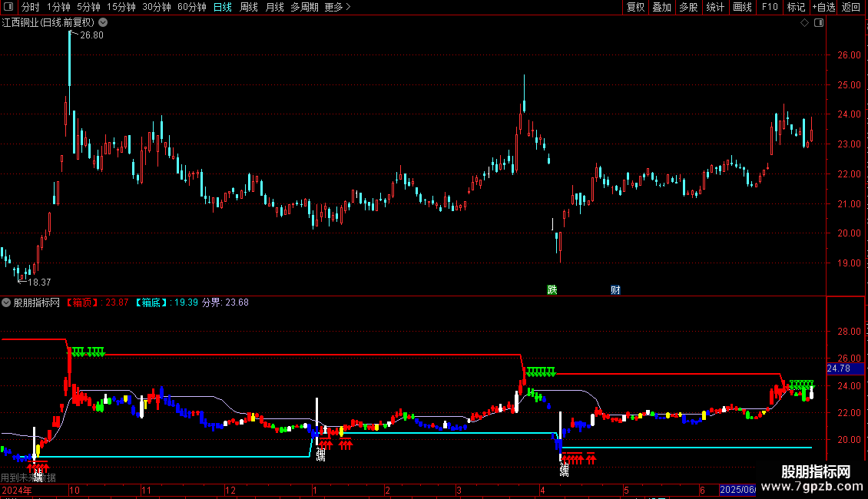
Task: Click the 26.00 price axis label in main chart
Action: [849, 55]
